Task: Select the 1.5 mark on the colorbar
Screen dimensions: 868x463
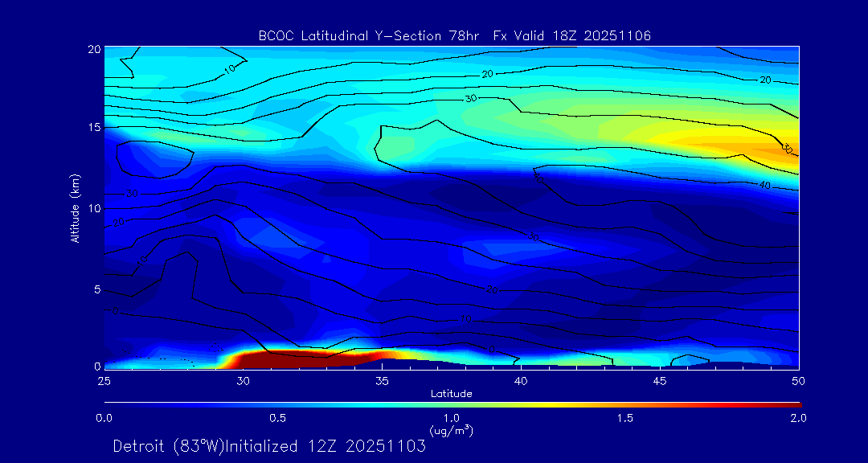Action: (x=624, y=418)
